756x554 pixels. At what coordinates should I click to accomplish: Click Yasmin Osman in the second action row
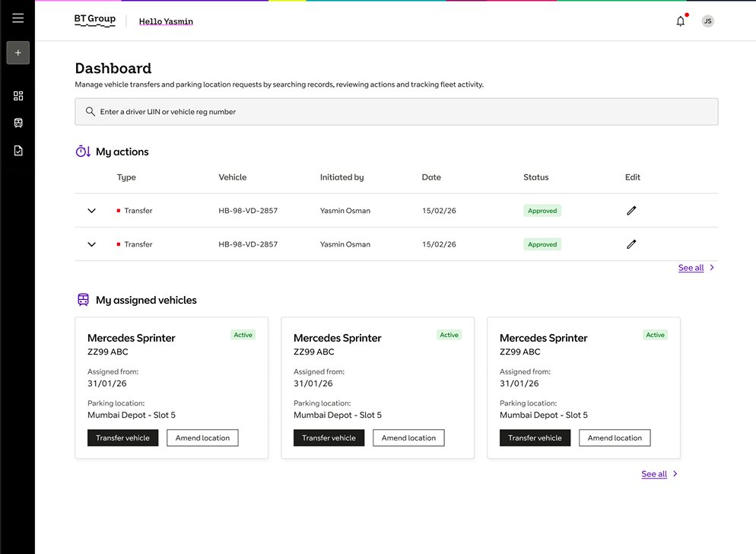(x=345, y=245)
